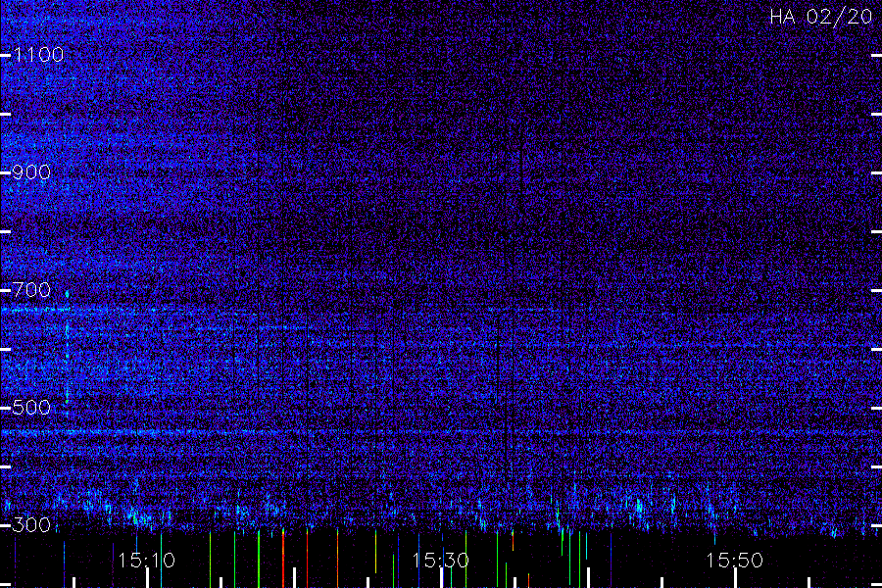Click the HA 02/20 date label
The image size is (882, 588).
(820, 17)
